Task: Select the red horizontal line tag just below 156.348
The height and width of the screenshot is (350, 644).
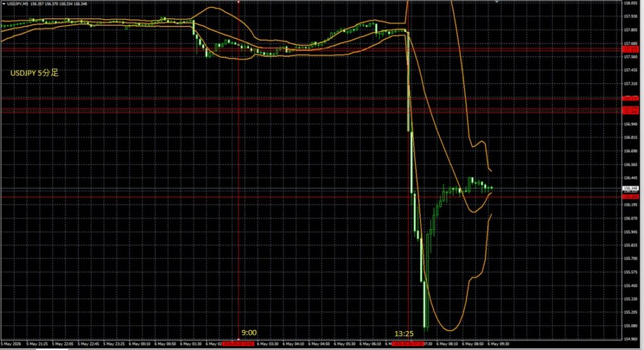Action: [x=630, y=196]
